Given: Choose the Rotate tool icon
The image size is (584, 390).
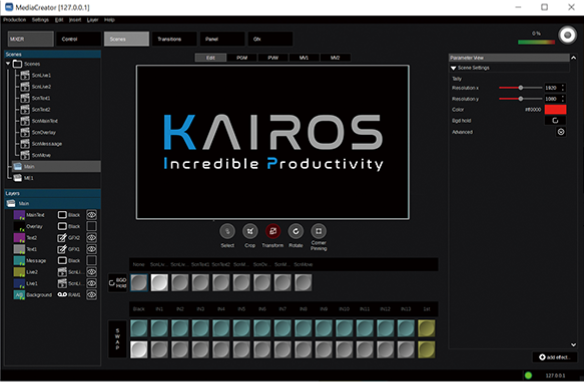Looking at the screenshot, I should coord(296,231).
